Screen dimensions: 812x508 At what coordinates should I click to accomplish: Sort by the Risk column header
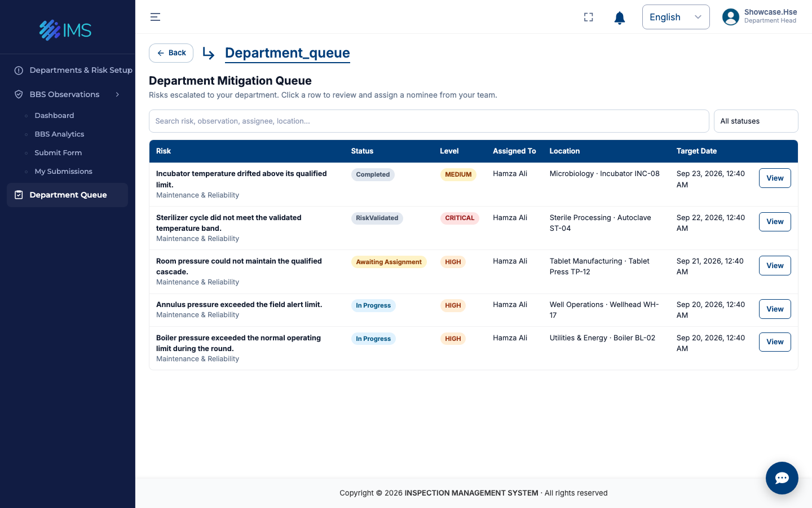(x=164, y=151)
